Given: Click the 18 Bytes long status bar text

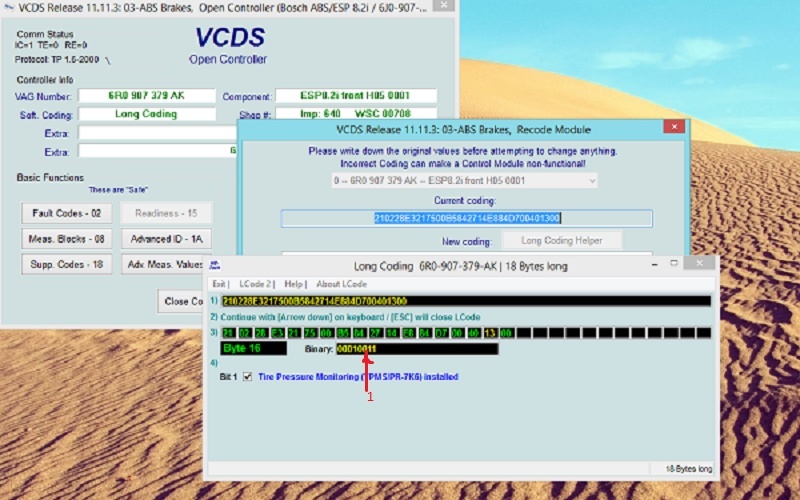Looking at the screenshot, I should [688, 469].
